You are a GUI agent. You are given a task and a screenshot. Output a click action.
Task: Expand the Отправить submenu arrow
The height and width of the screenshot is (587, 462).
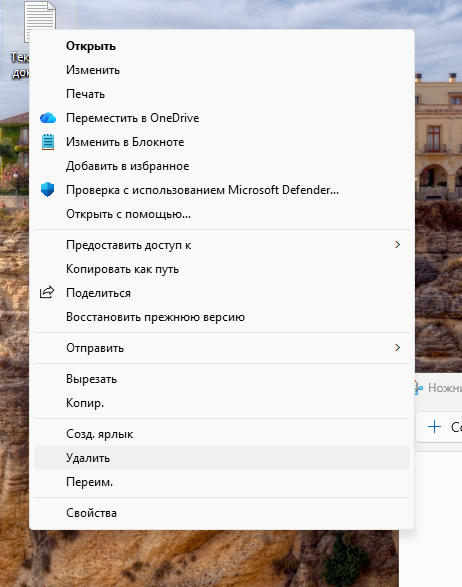click(398, 348)
